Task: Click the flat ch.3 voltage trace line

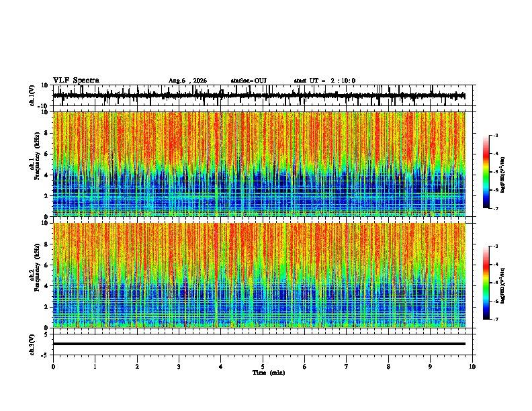Action: click(259, 344)
